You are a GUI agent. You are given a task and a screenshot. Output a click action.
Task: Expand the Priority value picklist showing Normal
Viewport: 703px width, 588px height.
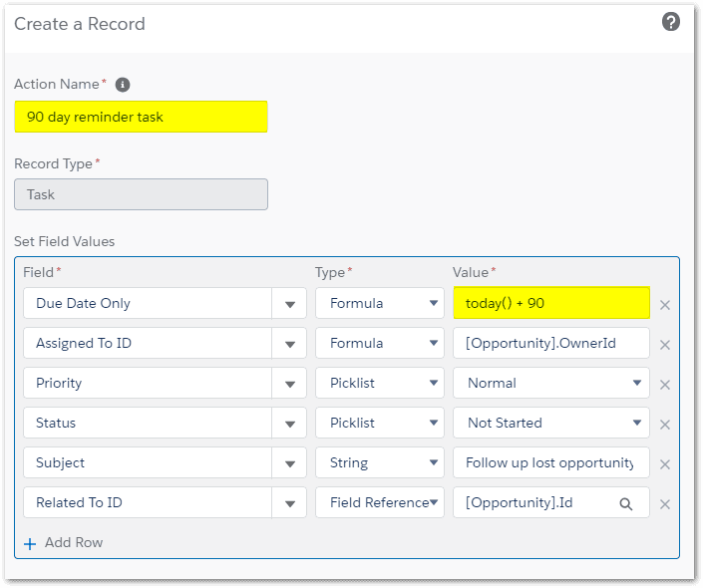635,383
